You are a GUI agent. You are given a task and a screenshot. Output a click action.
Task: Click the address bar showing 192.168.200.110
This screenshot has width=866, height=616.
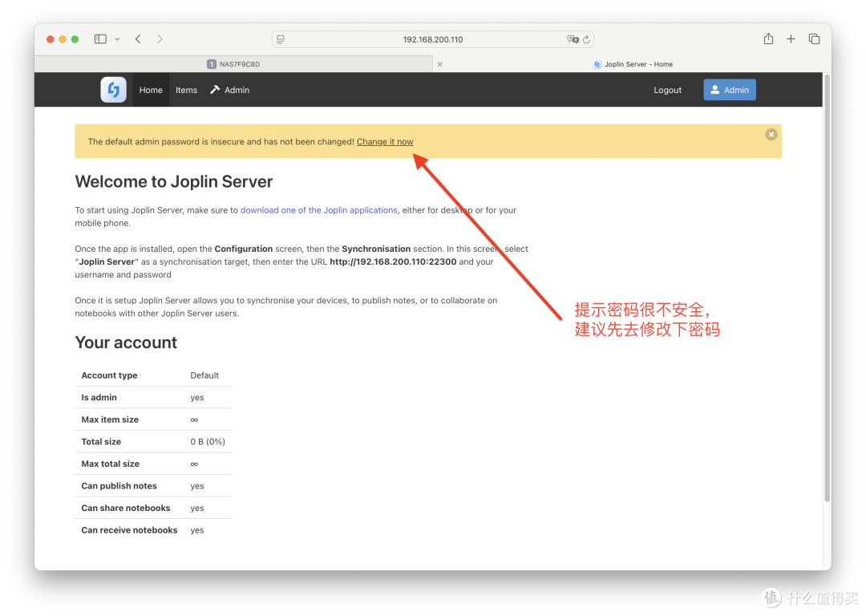point(433,39)
